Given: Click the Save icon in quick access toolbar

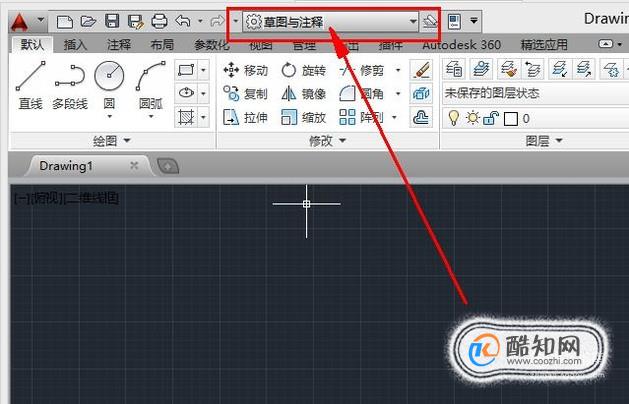Looking at the screenshot, I should tap(112, 21).
